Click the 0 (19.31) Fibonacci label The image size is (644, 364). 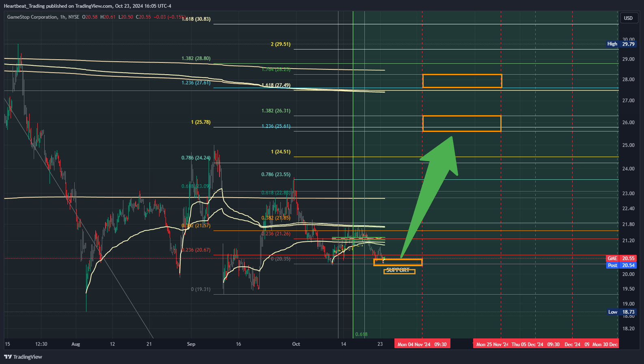[x=201, y=289]
